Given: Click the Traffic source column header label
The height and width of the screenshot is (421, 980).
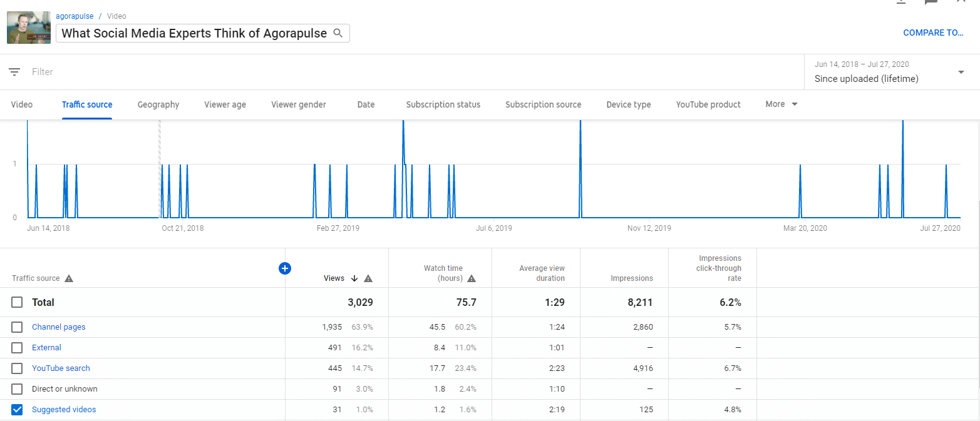Looking at the screenshot, I should [36, 278].
